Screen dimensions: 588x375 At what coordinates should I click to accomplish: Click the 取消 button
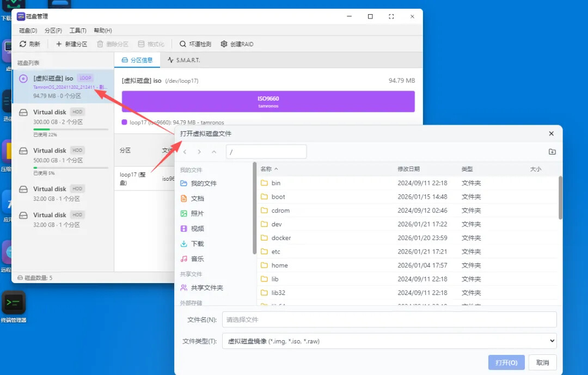pyautogui.click(x=542, y=362)
